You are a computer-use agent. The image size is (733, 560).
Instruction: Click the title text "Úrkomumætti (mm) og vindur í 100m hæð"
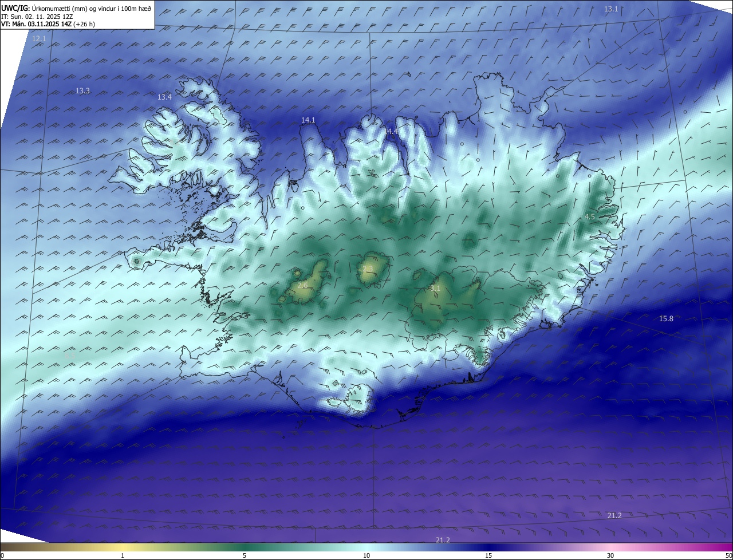coord(91,8)
